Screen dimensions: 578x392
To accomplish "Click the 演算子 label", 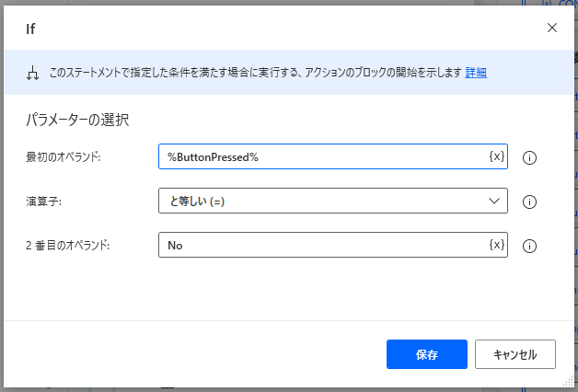I will [x=42, y=202].
